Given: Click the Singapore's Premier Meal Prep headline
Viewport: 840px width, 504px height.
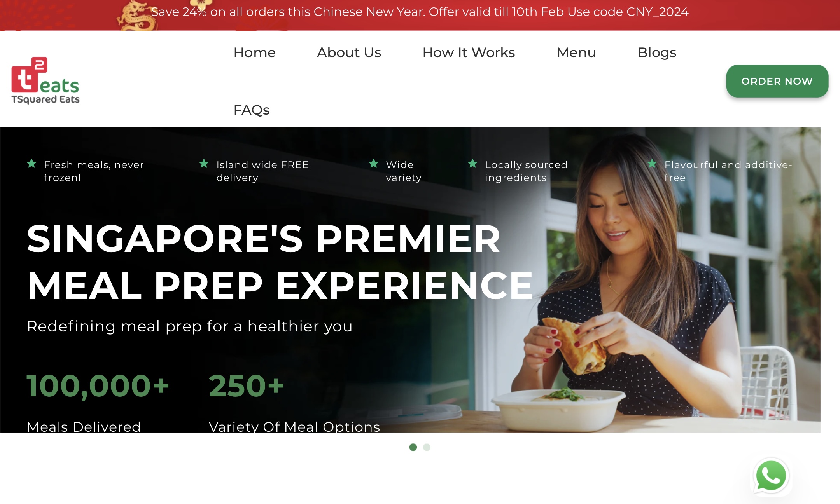Looking at the screenshot, I should (280, 262).
